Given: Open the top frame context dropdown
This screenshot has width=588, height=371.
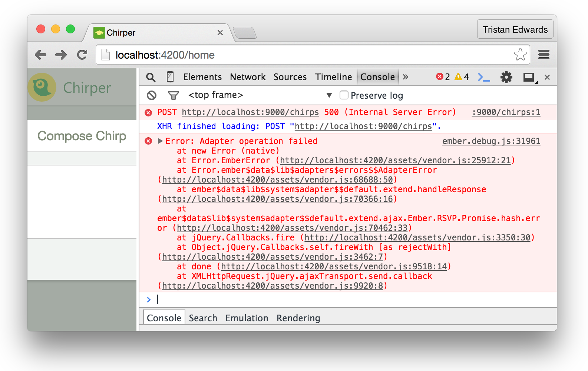Looking at the screenshot, I should (x=328, y=95).
